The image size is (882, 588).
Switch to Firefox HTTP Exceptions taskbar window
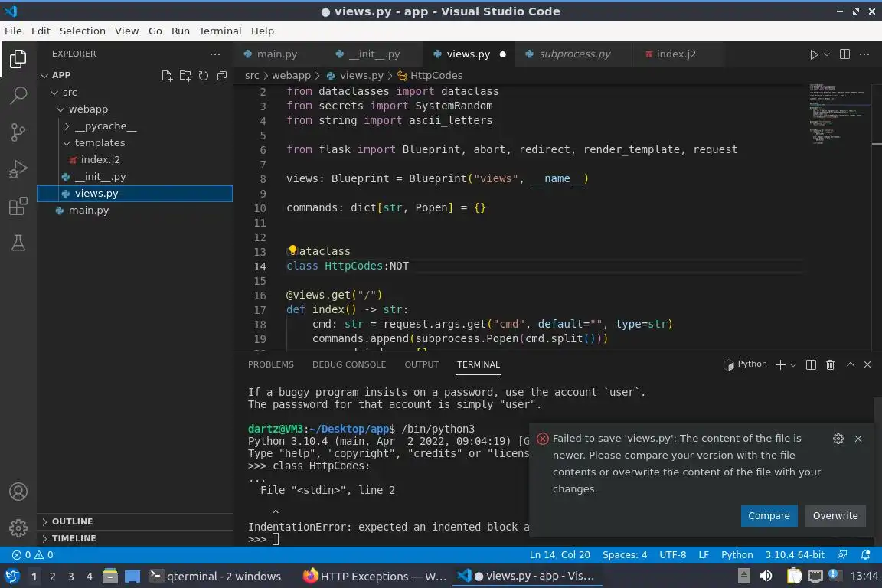(x=374, y=577)
